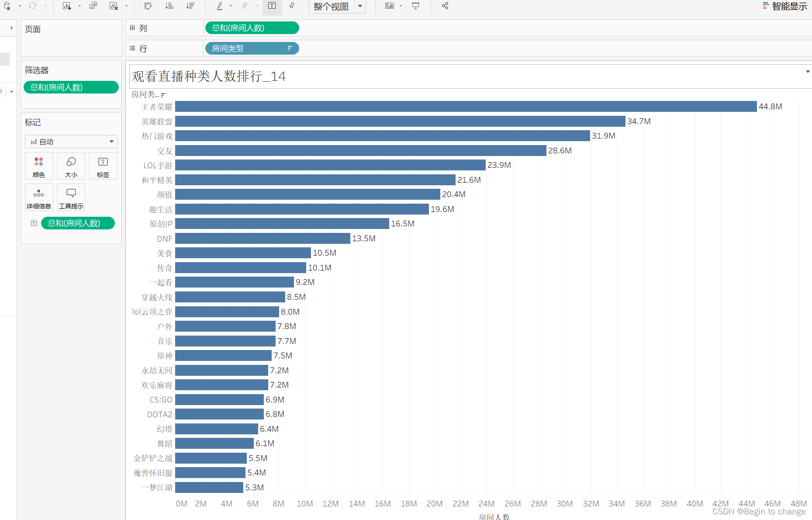Click the LOL手游 row label
The height and width of the screenshot is (520, 812).
(x=158, y=166)
